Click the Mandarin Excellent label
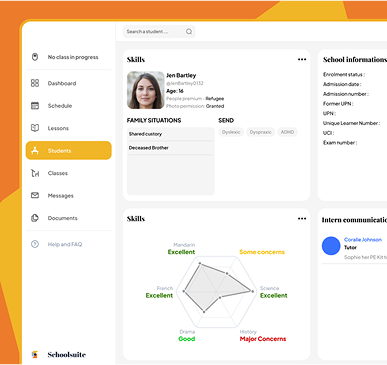Viewport: 387px width, 365px height. coord(181,249)
